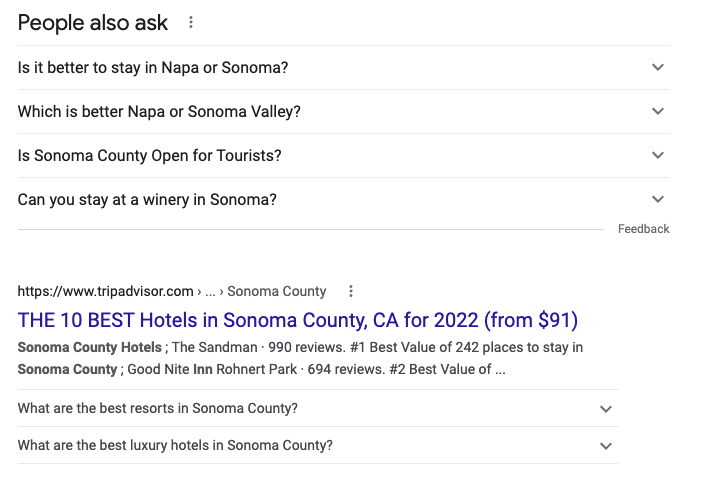Show the answer to "What are the best resorts in Sonoma County?"
The image size is (706, 486).
coord(158,409)
